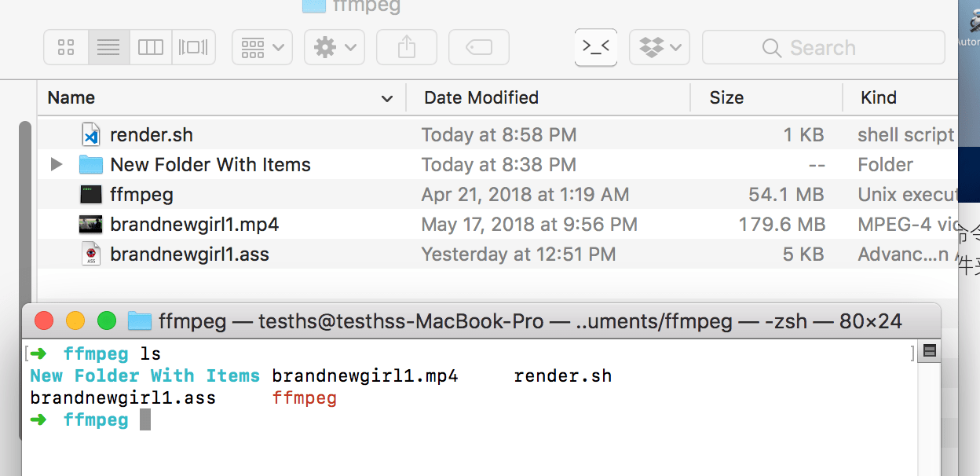Switch Finder to cover flow view
The height and width of the screenshot is (476, 980).
pyautogui.click(x=193, y=48)
